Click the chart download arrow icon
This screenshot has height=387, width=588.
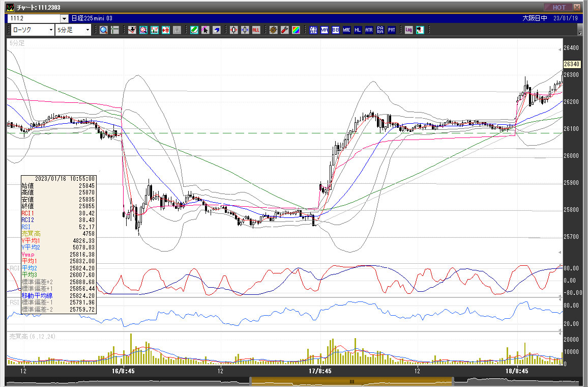click(132, 30)
